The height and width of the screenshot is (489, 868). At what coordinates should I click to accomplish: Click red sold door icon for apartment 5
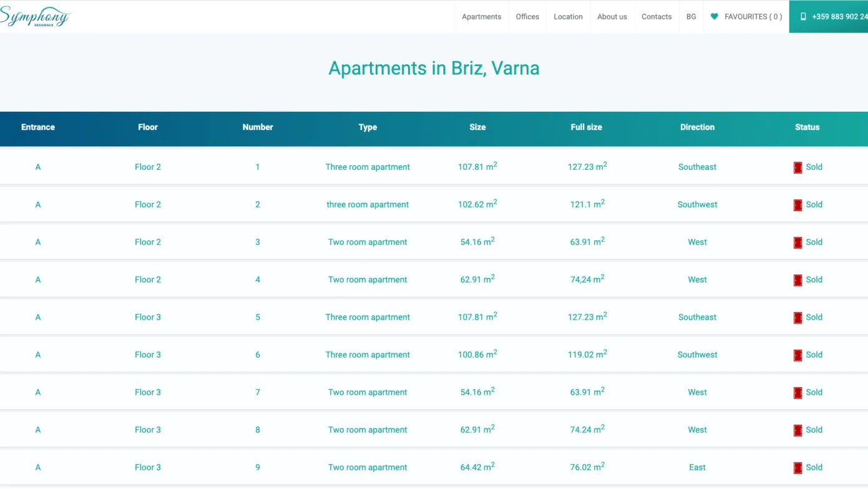(797, 317)
